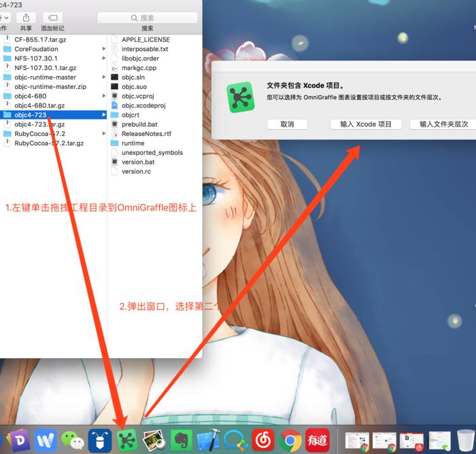Expand RubyCocoa-57.2 folder arrow
The image size is (476, 454).
coord(104,133)
